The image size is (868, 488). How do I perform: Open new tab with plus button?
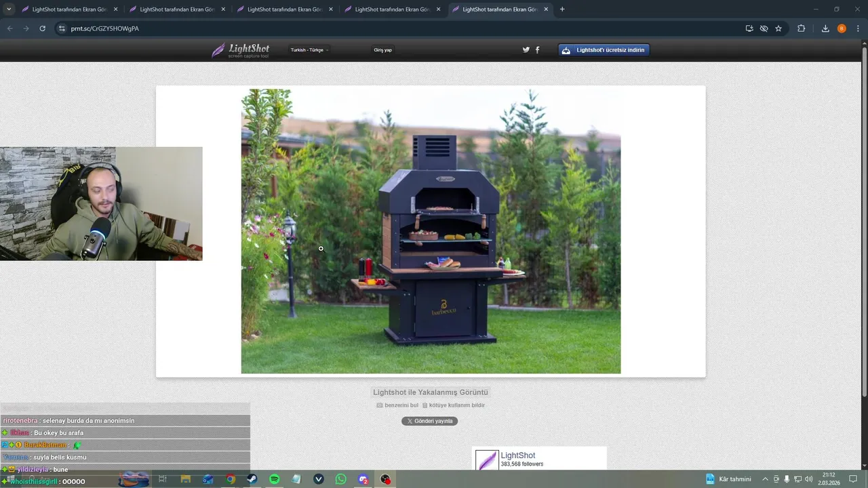[562, 9]
